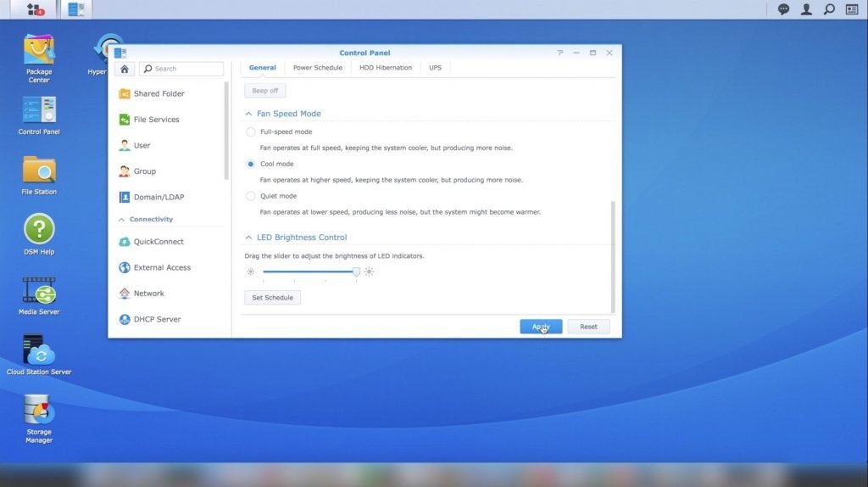Click the bright sun icon
The image size is (868, 487).
[370, 271]
